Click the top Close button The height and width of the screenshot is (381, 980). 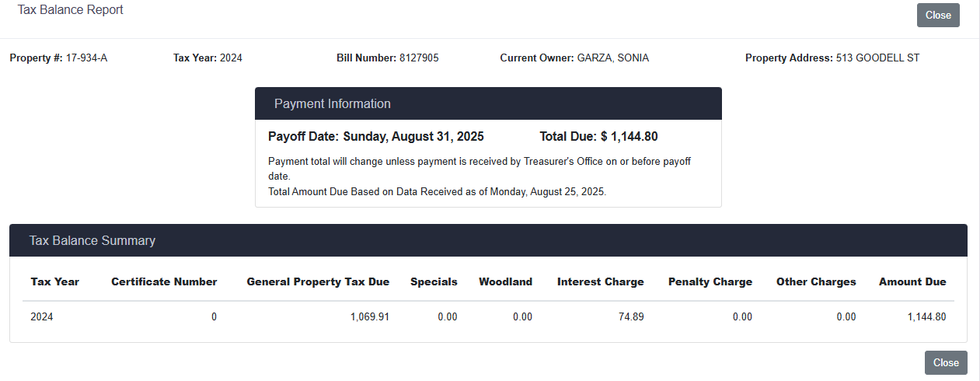938,16
